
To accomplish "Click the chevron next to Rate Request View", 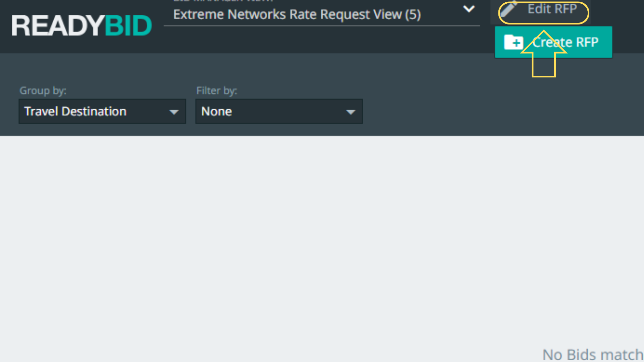I will (x=469, y=9).
